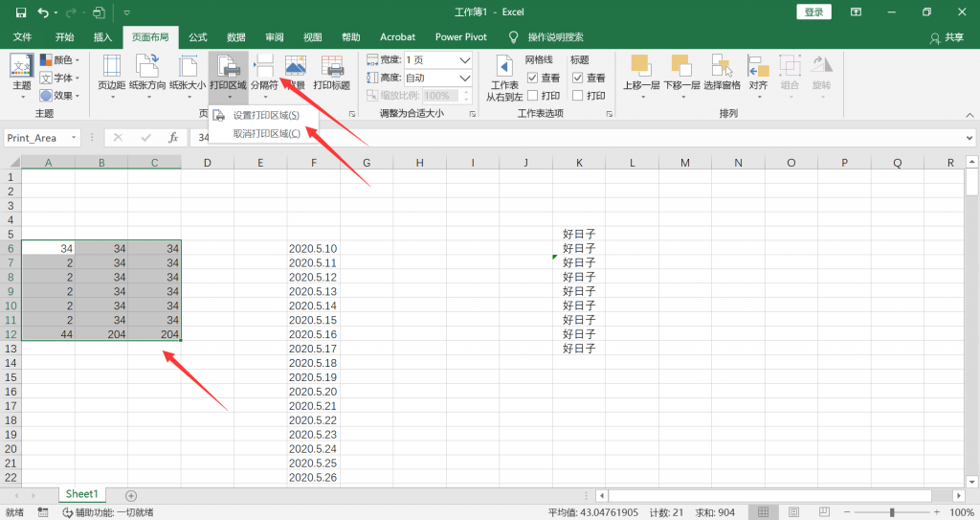
Task: Switch to Page Break Preview icon
Action: tap(824, 512)
